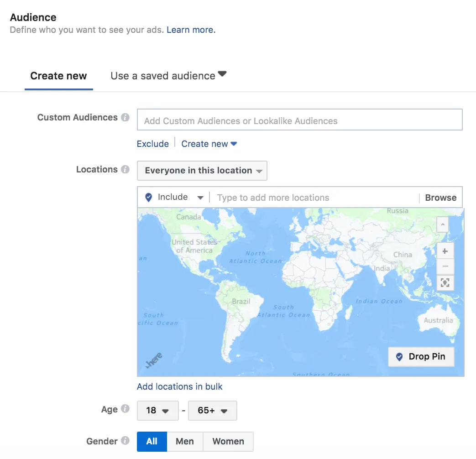476x459 pixels.
Task: Open the Add locations in bulk link
Action: tap(180, 386)
